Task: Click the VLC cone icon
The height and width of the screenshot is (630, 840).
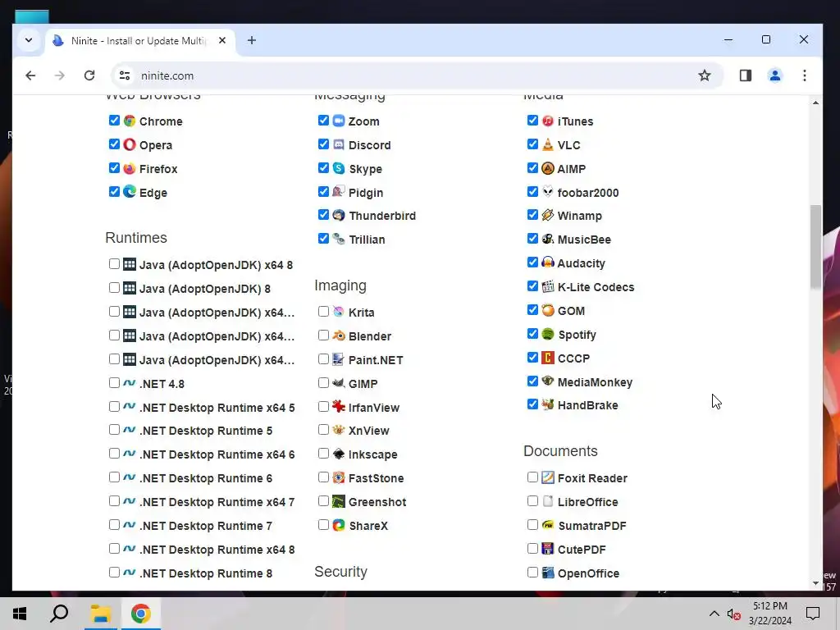Action: [x=547, y=144]
